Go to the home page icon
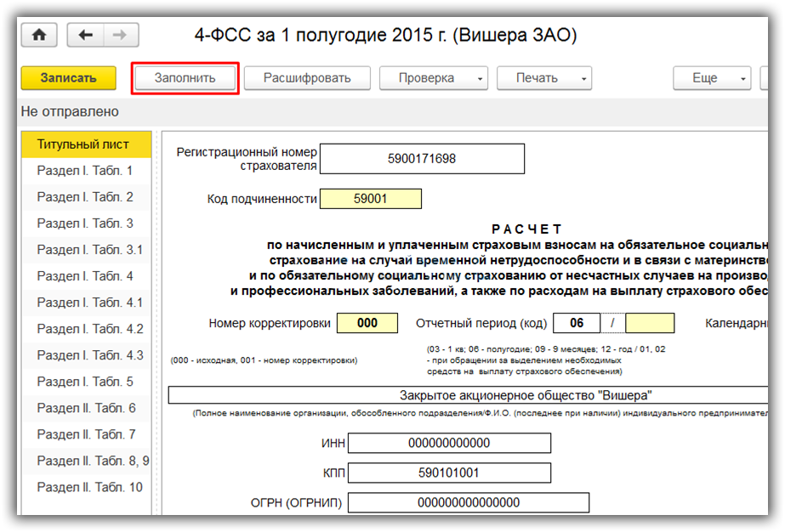 click(x=39, y=35)
